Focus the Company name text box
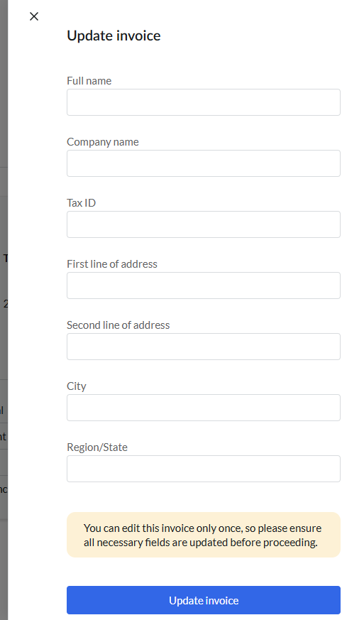Image resolution: width=364 pixels, height=620 pixels. click(x=204, y=163)
